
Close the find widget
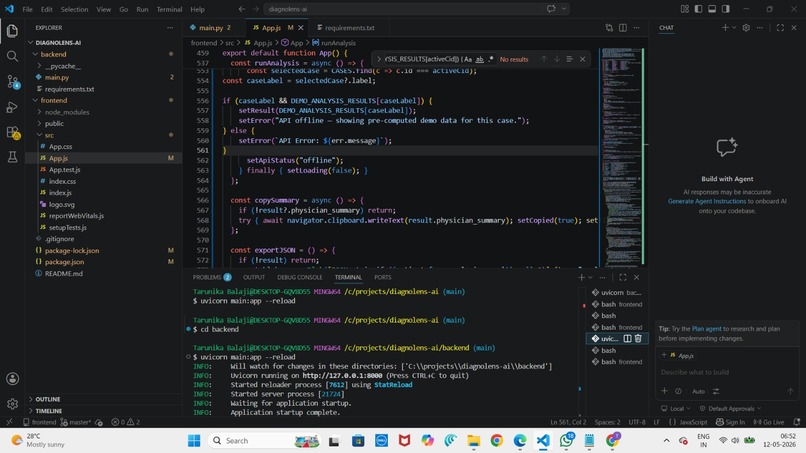[582, 59]
